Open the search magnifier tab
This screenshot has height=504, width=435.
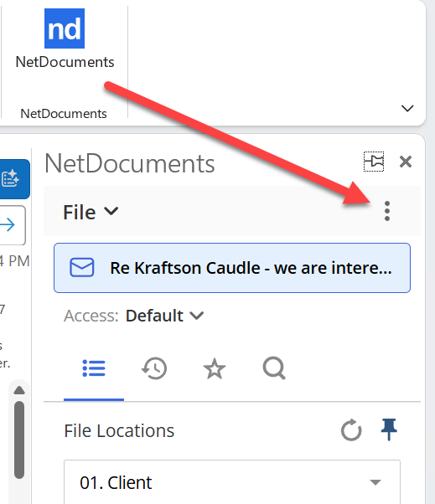pos(274,368)
